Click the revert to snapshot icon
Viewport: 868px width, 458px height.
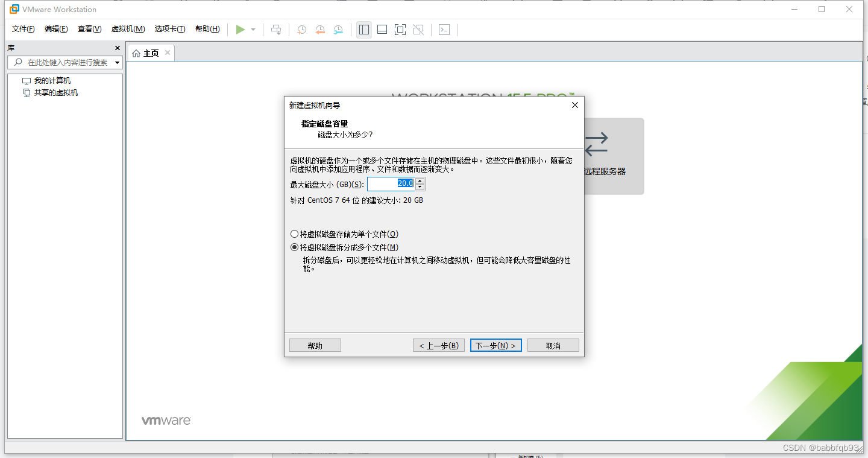point(320,30)
